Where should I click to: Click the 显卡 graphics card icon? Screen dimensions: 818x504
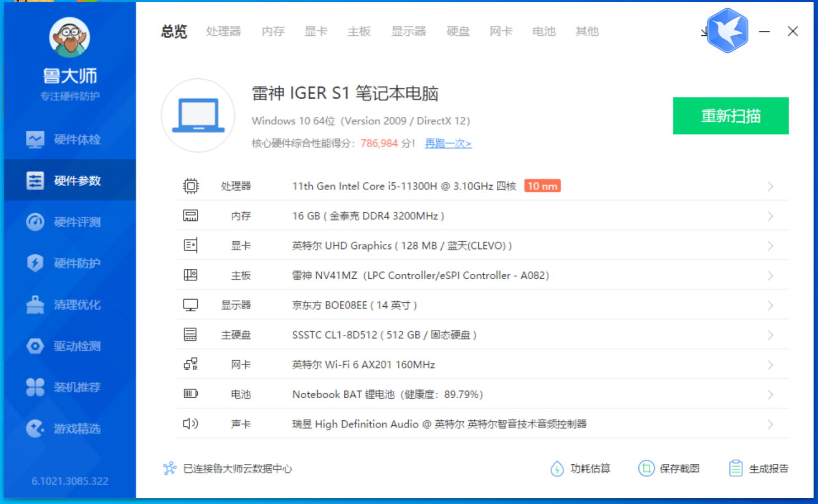[191, 246]
